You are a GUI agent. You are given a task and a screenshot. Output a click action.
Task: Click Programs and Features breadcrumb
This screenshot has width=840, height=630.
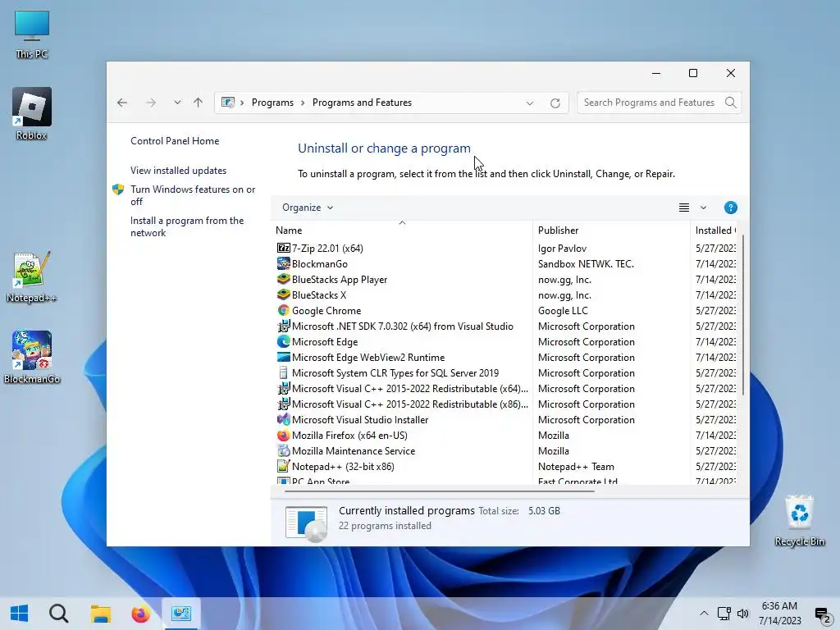pos(362,103)
